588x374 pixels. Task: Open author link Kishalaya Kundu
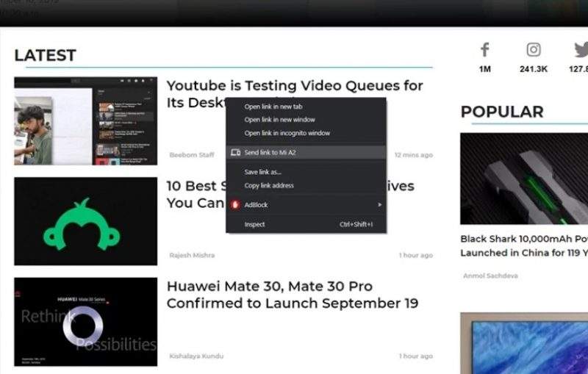pyautogui.click(x=196, y=356)
